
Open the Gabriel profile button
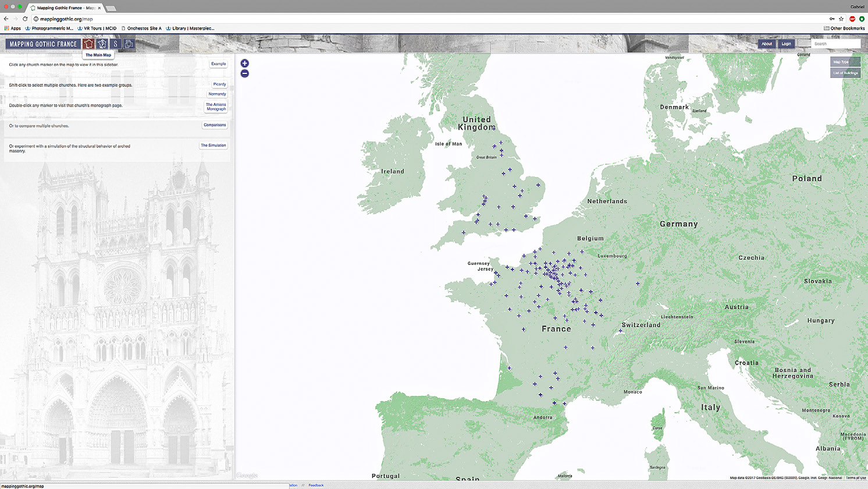pyautogui.click(x=857, y=6)
